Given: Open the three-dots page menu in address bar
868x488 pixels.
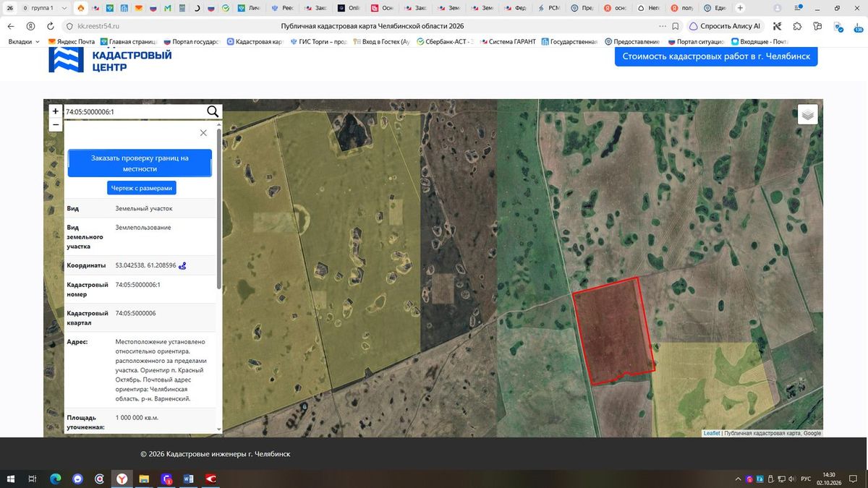Looking at the screenshot, I should pos(663,26).
